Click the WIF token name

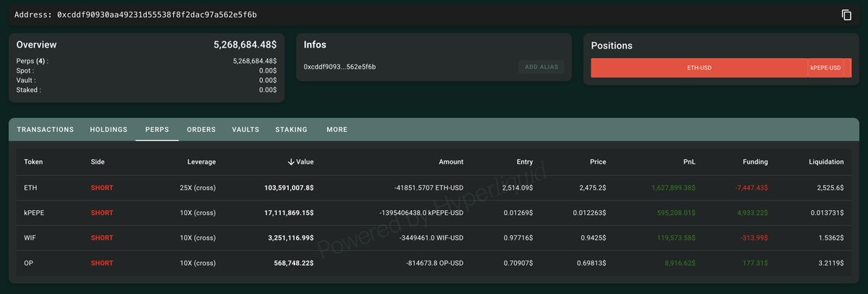tap(30, 238)
